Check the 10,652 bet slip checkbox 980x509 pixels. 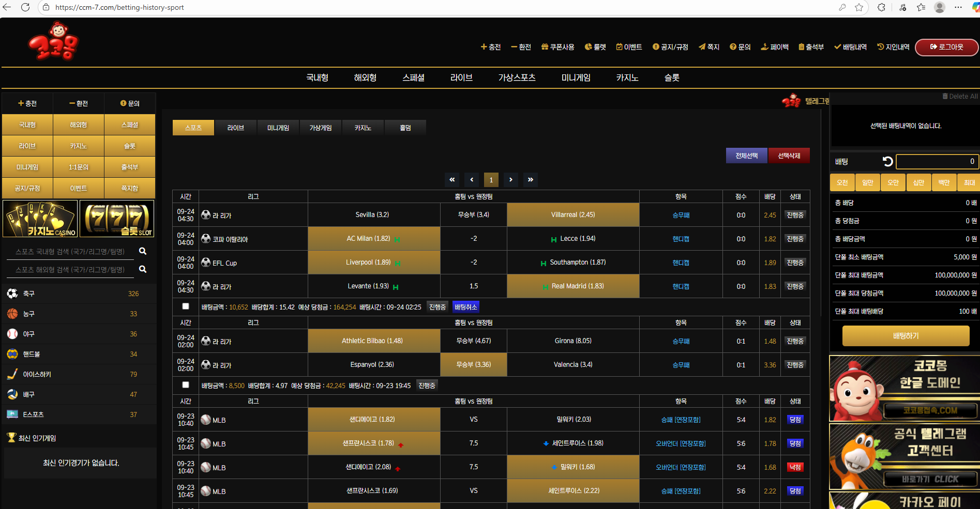186,306
